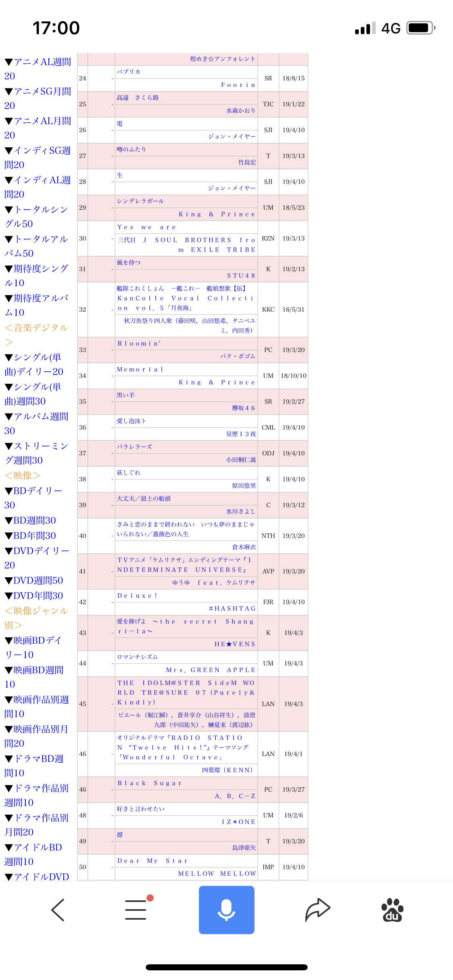Open ドラマ作品別週間10 link
The height and width of the screenshot is (980, 453).
(36, 795)
